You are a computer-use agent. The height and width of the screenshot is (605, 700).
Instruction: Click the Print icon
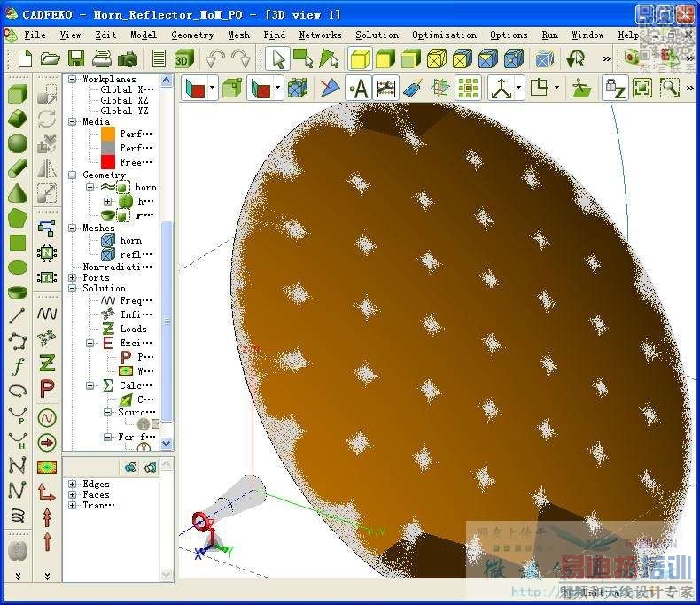click(102, 58)
